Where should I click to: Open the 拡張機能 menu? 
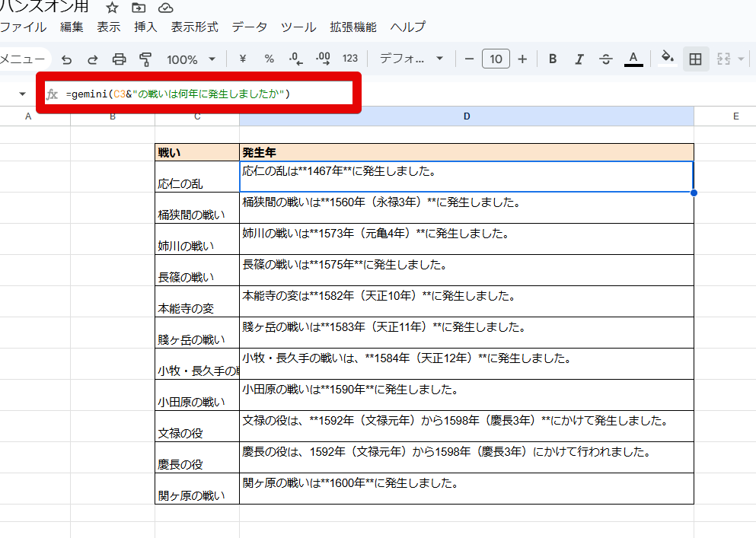[353, 27]
